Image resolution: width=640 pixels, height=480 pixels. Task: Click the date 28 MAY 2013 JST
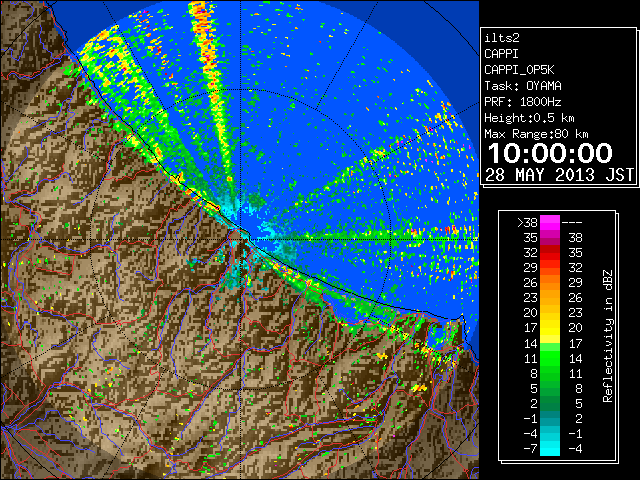[559, 175]
